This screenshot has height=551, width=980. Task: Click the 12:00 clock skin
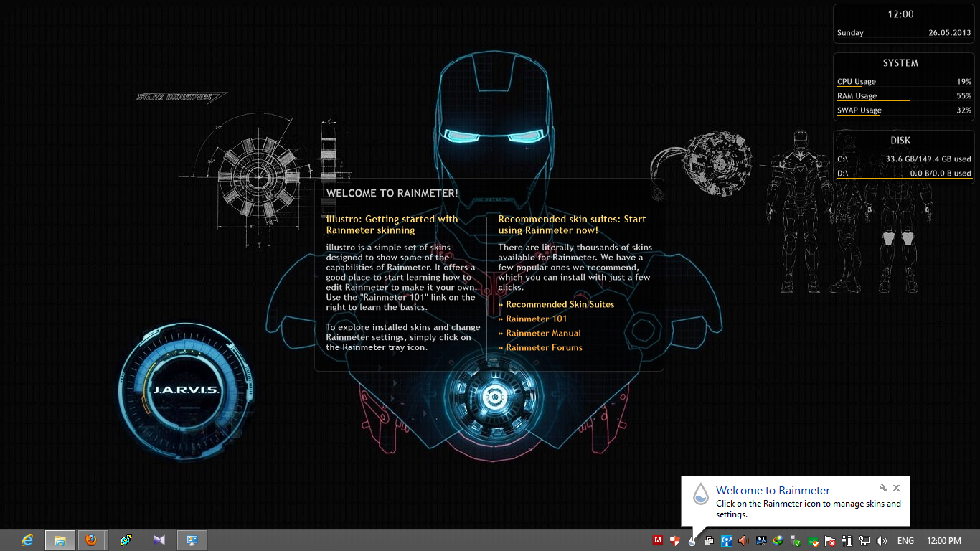(x=900, y=14)
